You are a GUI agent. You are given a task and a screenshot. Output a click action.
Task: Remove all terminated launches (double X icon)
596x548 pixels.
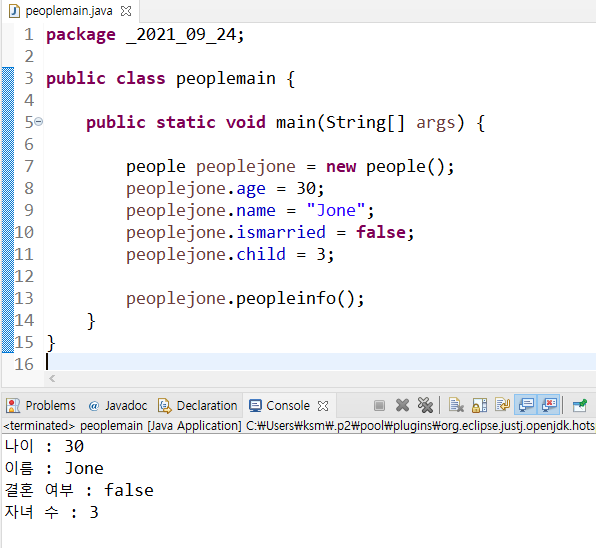[425, 405]
